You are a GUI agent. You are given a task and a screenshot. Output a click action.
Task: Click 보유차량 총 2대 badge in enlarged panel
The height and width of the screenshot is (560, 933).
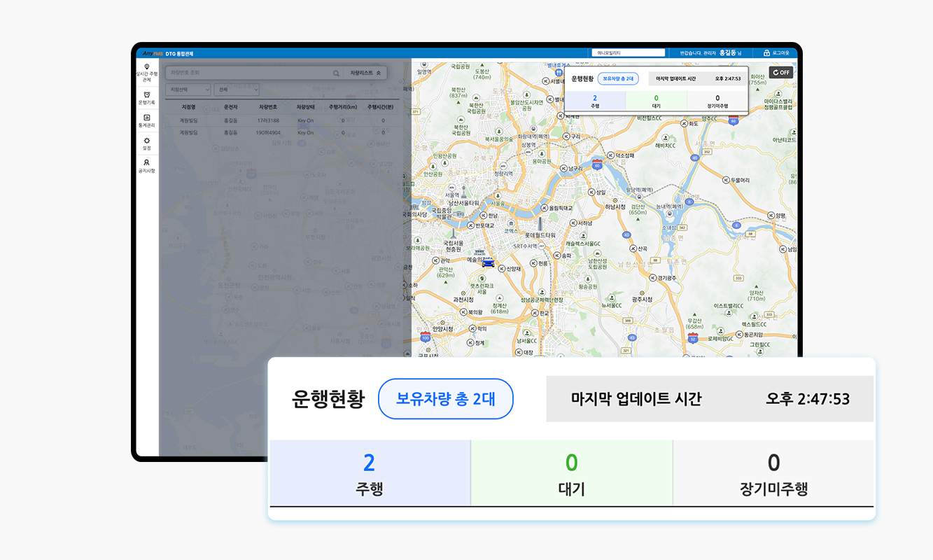click(x=445, y=399)
